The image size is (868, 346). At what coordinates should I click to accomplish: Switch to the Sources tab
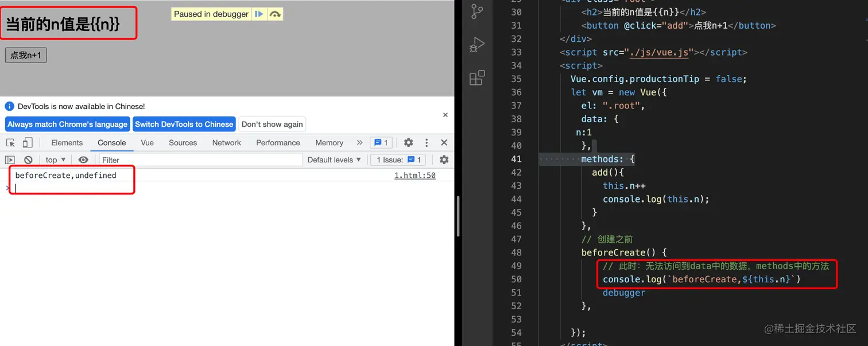[183, 142]
